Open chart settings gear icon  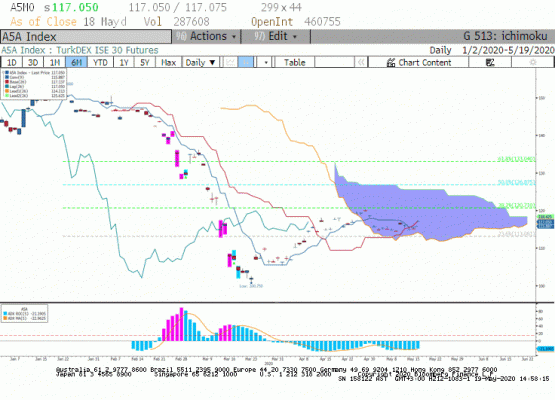click(532, 63)
